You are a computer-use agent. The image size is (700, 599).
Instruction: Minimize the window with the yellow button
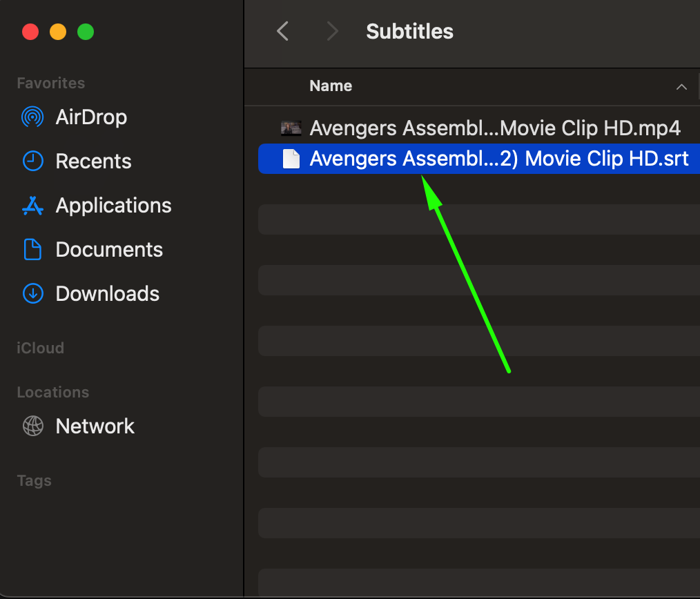coord(58,32)
